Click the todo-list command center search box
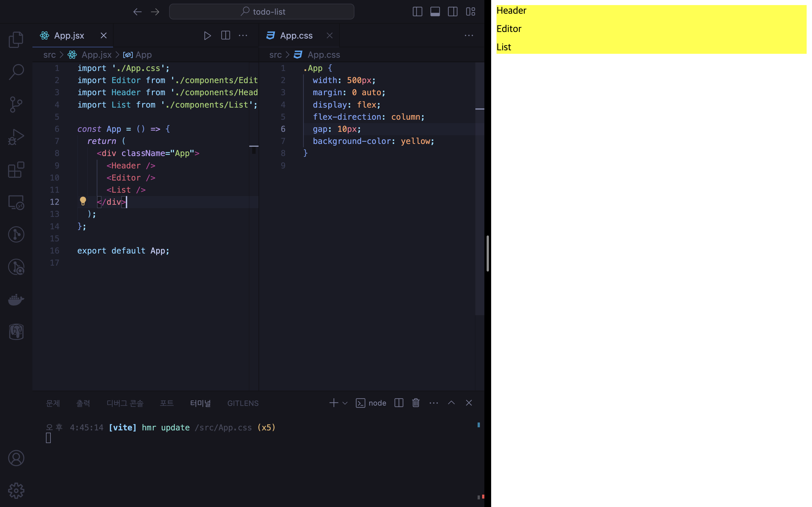This screenshot has width=812, height=507. 261,12
